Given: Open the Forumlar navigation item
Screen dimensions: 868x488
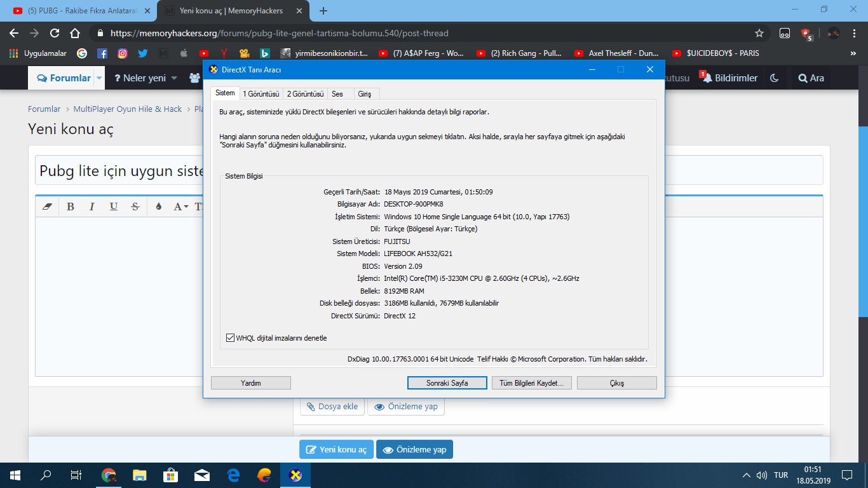Looking at the screenshot, I should coord(64,78).
